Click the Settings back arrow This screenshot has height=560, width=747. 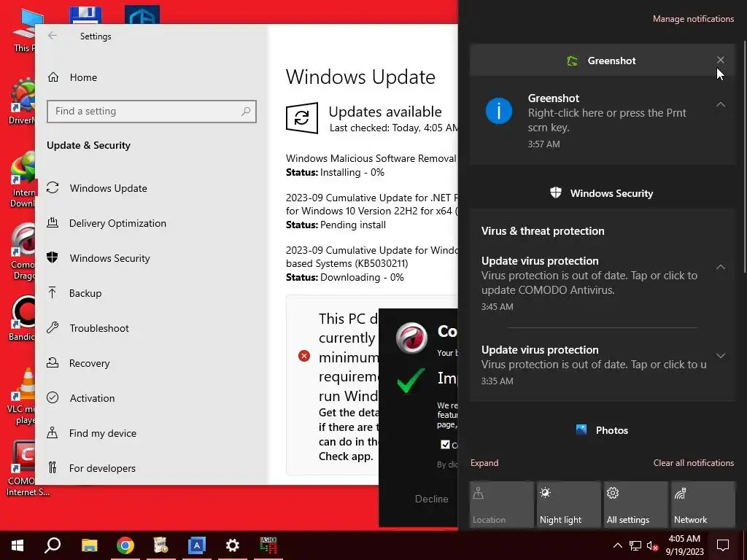(53, 36)
